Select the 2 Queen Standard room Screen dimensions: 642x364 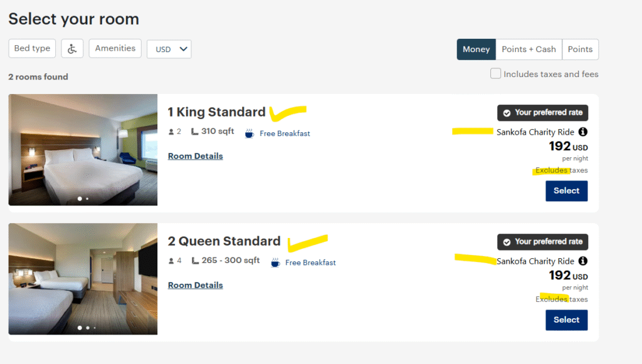(x=566, y=320)
